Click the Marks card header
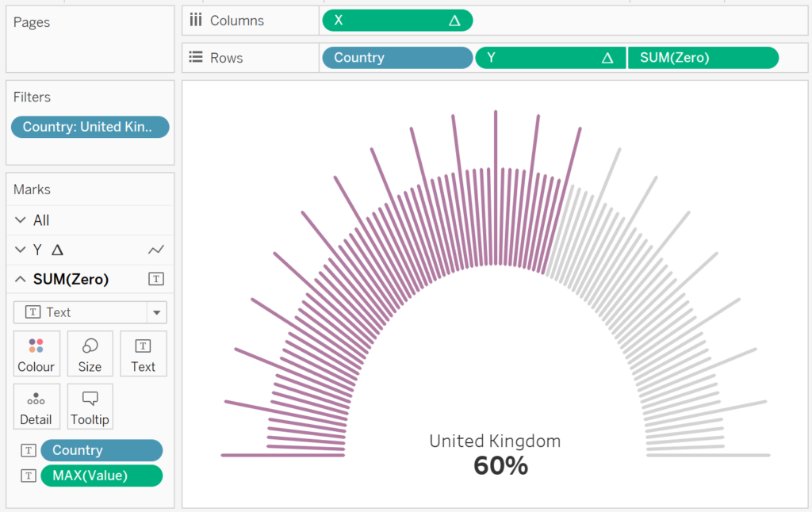 (32, 189)
